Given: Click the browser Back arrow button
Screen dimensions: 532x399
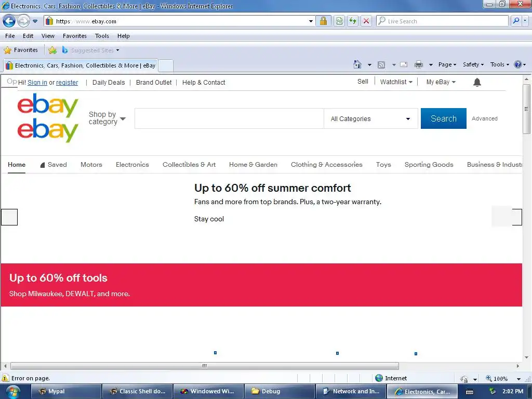Looking at the screenshot, I should tap(9, 21).
